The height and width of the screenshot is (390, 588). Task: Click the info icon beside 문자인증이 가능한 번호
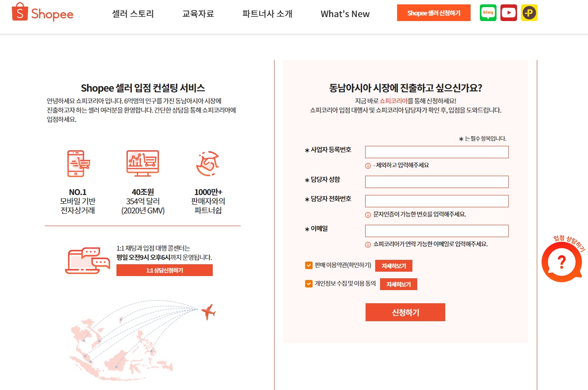[368, 215]
